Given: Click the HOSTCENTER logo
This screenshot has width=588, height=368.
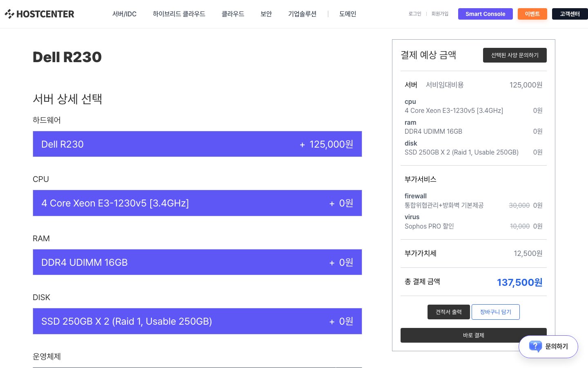Looking at the screenshot, I should pyautogui.click(x=39, y=14).
